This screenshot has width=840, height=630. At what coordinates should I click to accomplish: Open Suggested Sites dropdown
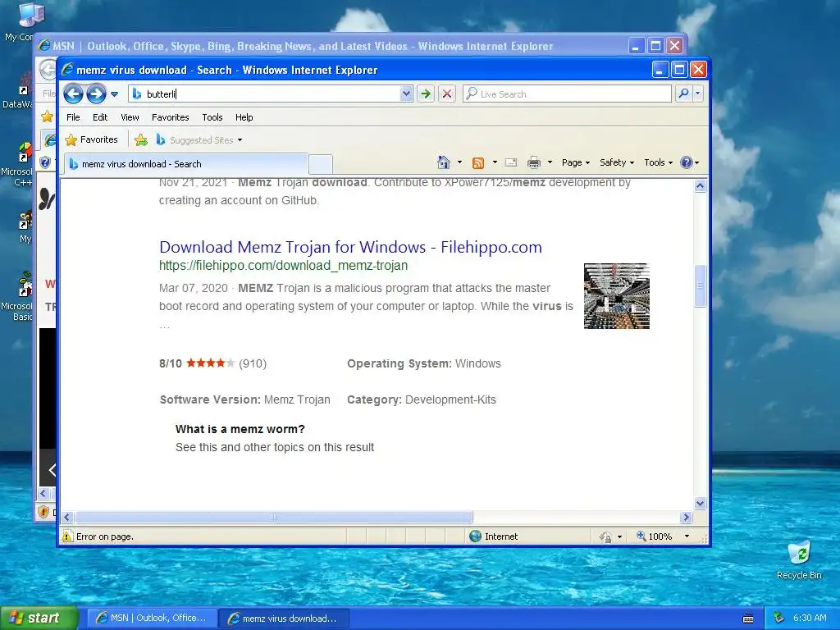pyautogui.click(x=199, y=139)
